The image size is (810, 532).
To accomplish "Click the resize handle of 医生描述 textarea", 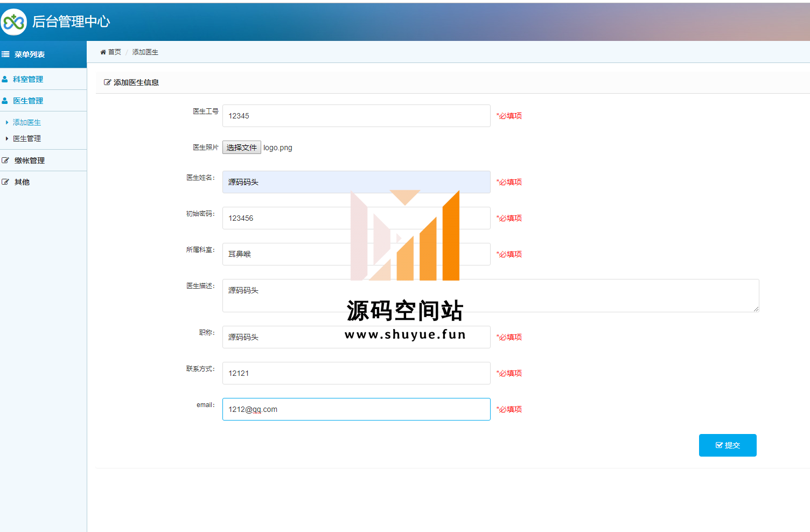I will [756, 309].
